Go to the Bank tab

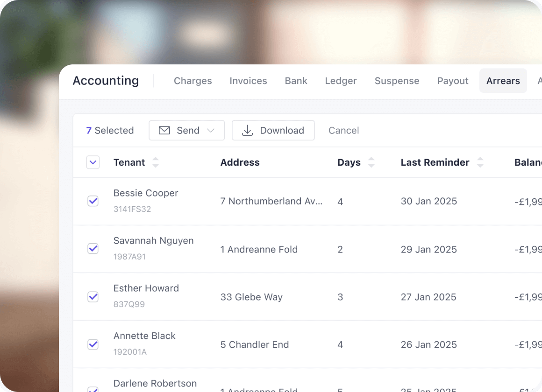click(x=296, y=81)
